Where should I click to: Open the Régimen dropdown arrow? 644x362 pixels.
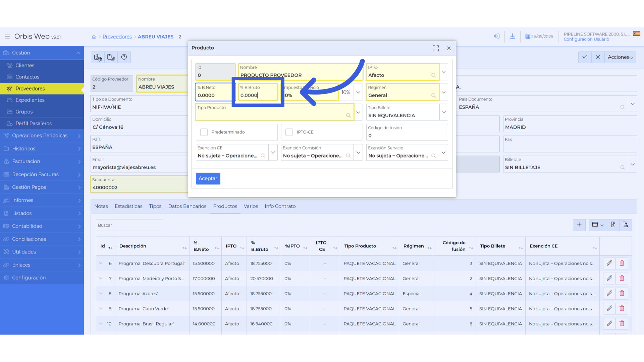click(444, 92)
